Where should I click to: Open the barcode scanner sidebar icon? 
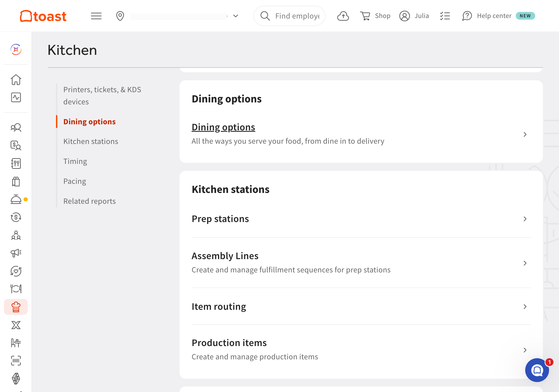(x=16, y=361)
